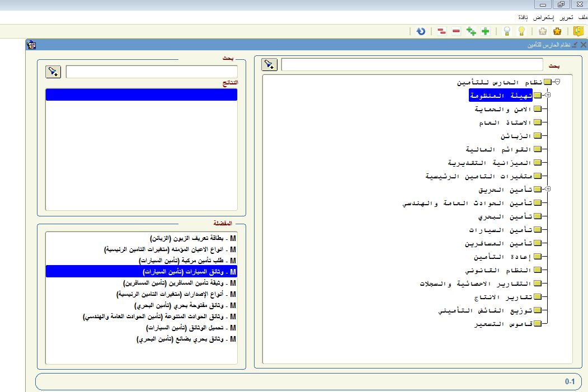Image resolution: width=588 pixels, height=392 pixels.
Task: Open the ملف menu
Action: pos(582,17)
